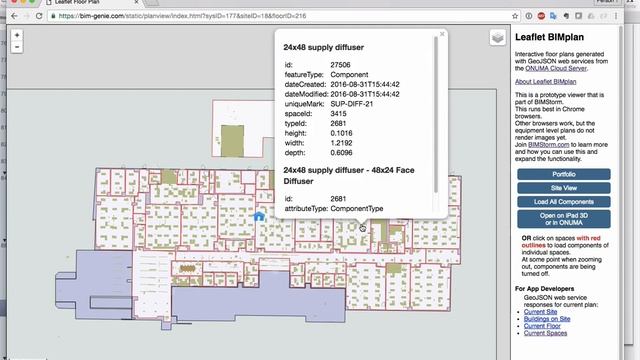Click attributeType value ComponentType
This screenshot has height=360, width=640.
point(357,209)
